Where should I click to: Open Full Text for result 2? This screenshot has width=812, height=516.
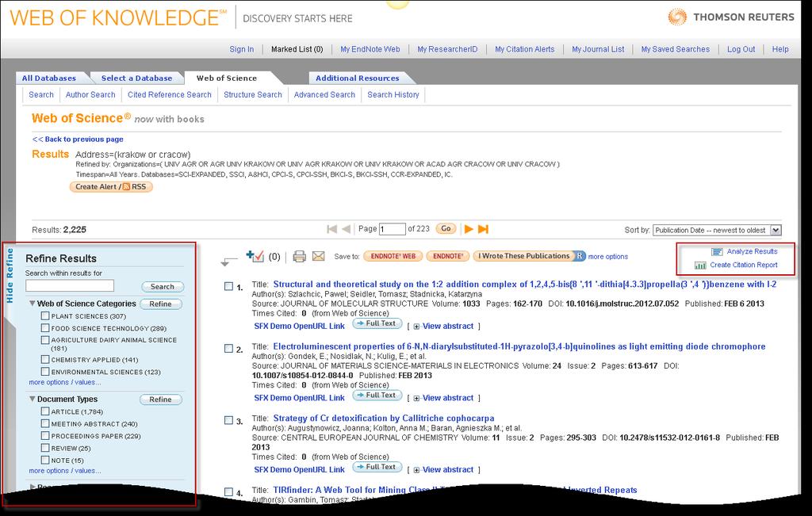377,395
